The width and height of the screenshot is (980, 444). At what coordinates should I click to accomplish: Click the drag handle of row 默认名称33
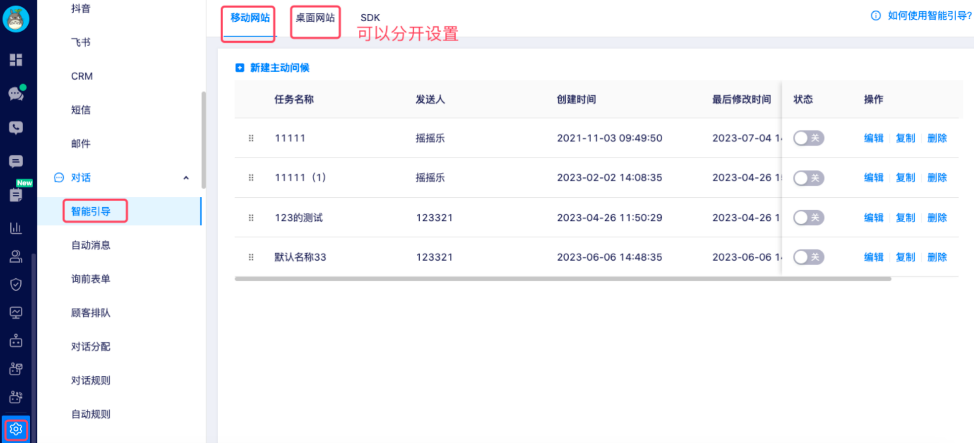(x=251, y=257)
